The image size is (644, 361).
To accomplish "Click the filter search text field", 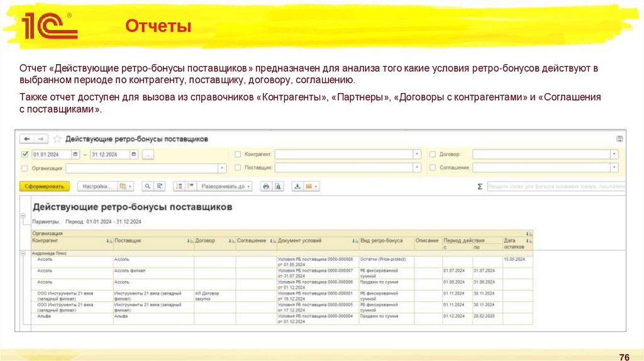I will pyautogui.click(x=556, y=187).
